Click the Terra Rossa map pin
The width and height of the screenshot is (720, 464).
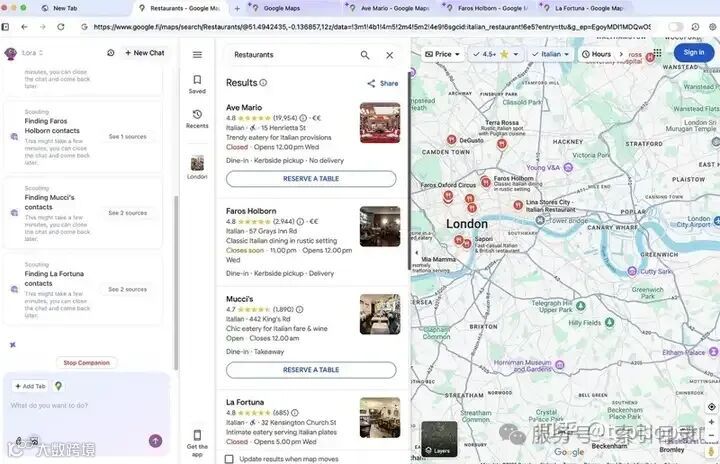point(501,144)
